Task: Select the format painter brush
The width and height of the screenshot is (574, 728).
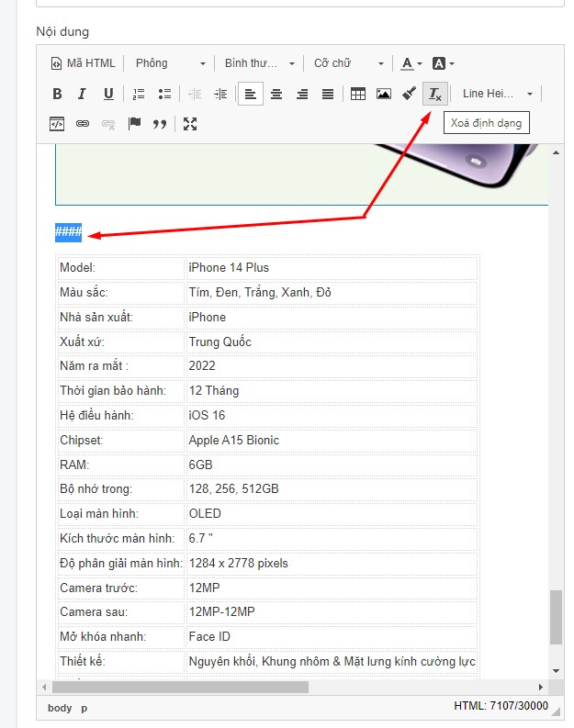Action: point(409,94)
